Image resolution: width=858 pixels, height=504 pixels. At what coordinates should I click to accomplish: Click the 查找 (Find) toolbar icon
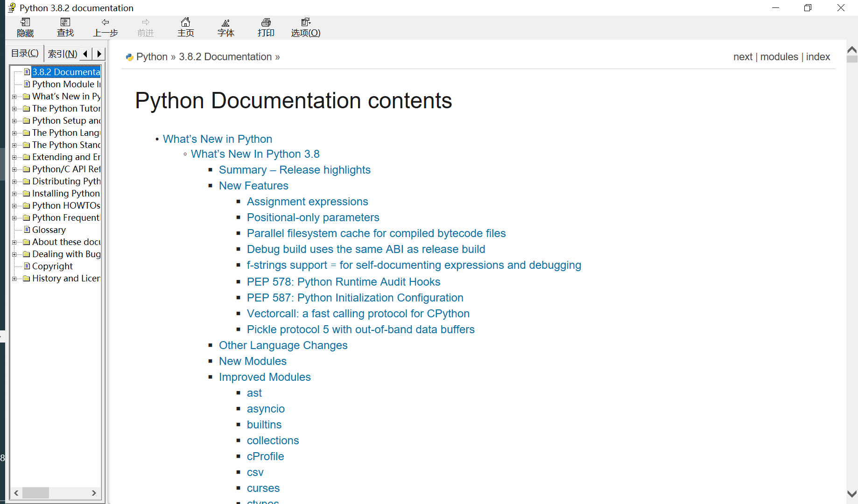coord(65,28)
